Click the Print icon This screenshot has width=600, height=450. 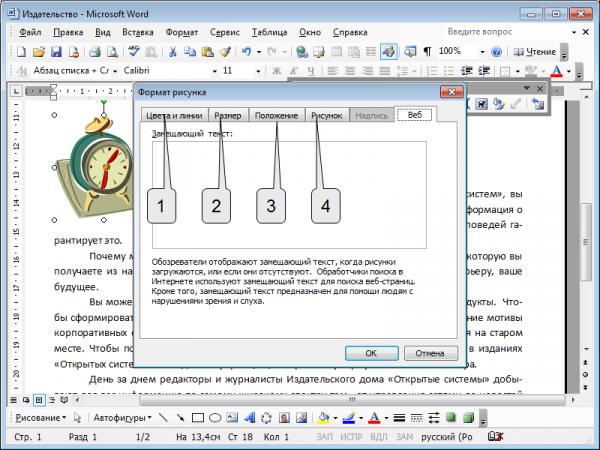point(95,52)
